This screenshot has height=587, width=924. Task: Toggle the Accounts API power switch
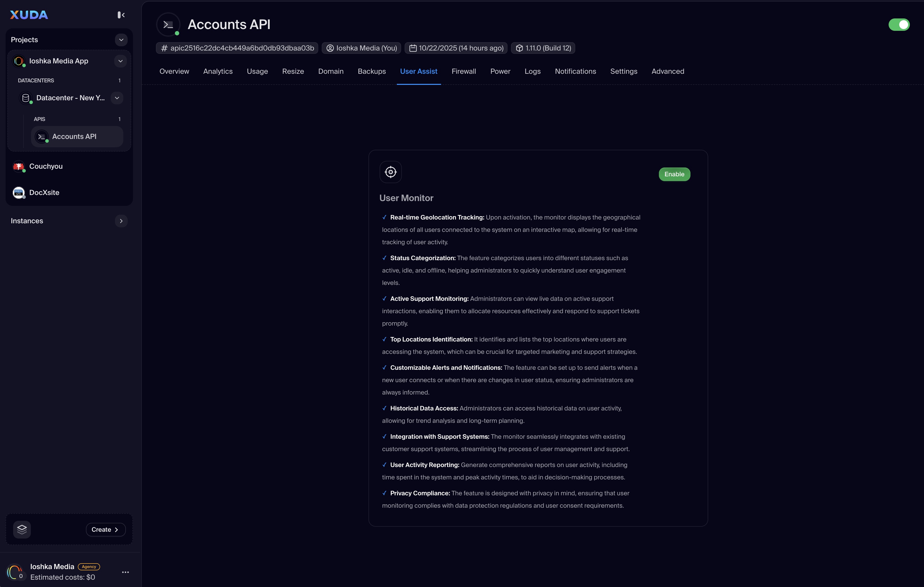pos(899,25)
